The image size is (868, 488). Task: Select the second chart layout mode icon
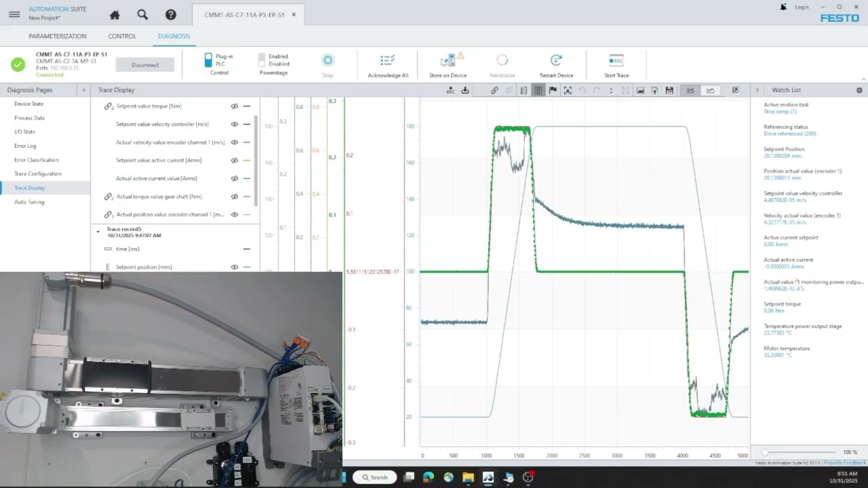click(x=711, y=90)
